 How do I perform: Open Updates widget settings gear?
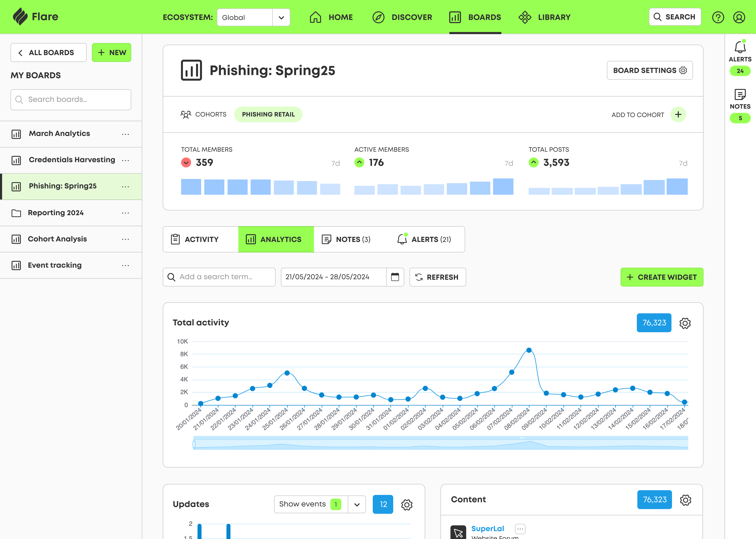[x=407, y=505]
